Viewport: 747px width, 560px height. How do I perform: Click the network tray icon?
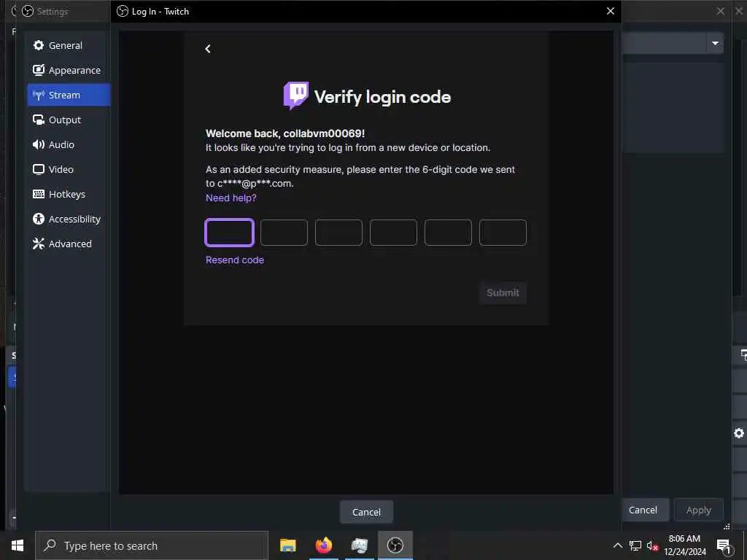click(x=635, y=545)
